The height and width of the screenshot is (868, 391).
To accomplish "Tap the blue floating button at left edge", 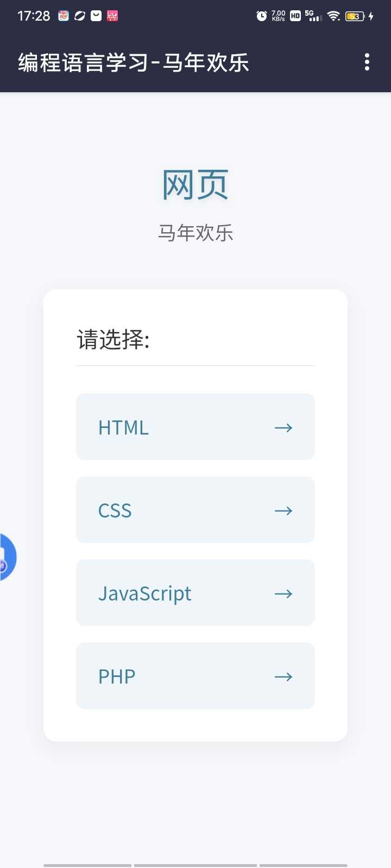I will coord(7,557).
